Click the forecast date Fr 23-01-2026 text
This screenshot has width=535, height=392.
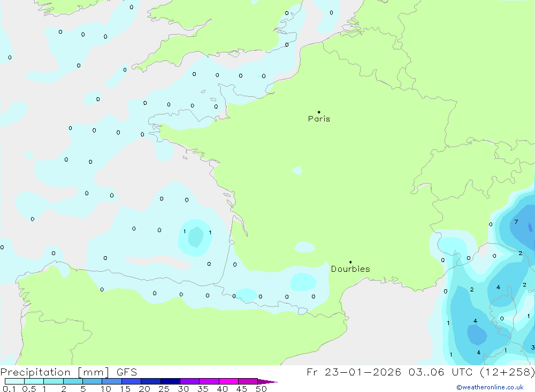354,372
